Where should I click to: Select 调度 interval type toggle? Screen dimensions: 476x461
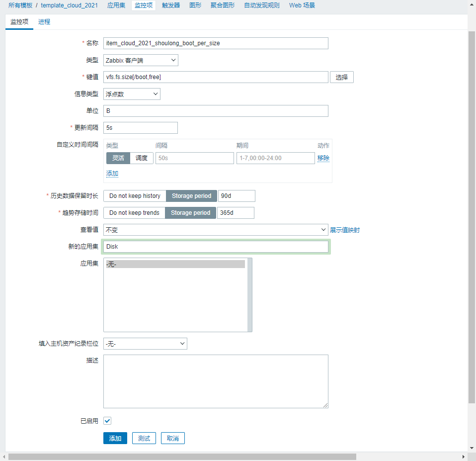coord(142,158)
